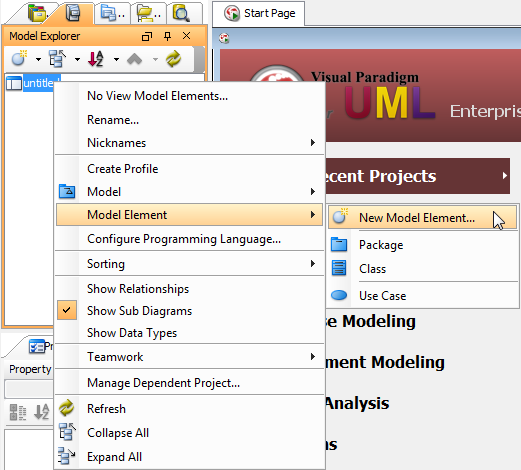Click the Property column header
This screenshot has height=470, width=521.
pos(30,369)
